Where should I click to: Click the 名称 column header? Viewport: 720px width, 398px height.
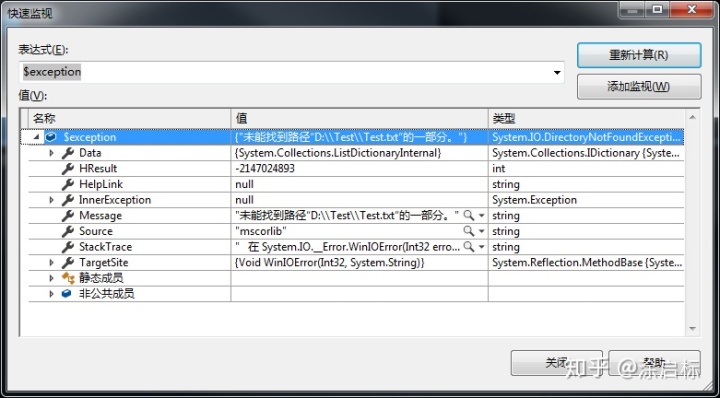[x=129, y=118]
